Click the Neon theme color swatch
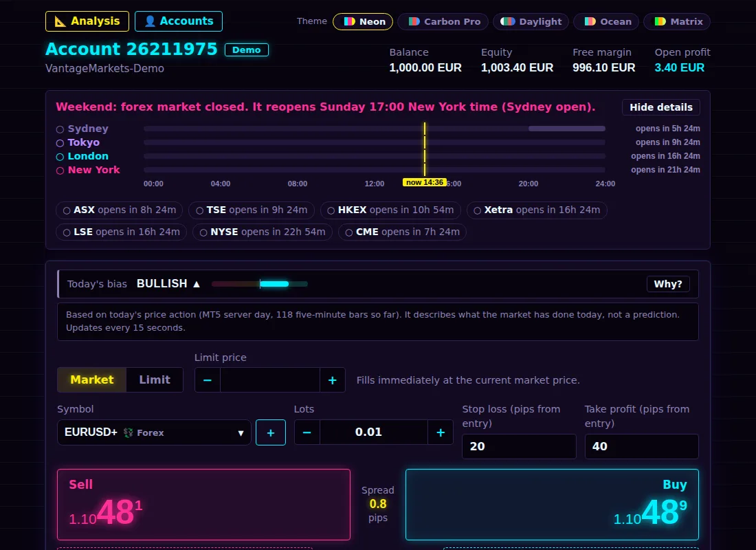756x550 pixels. [x=349, y=22]
